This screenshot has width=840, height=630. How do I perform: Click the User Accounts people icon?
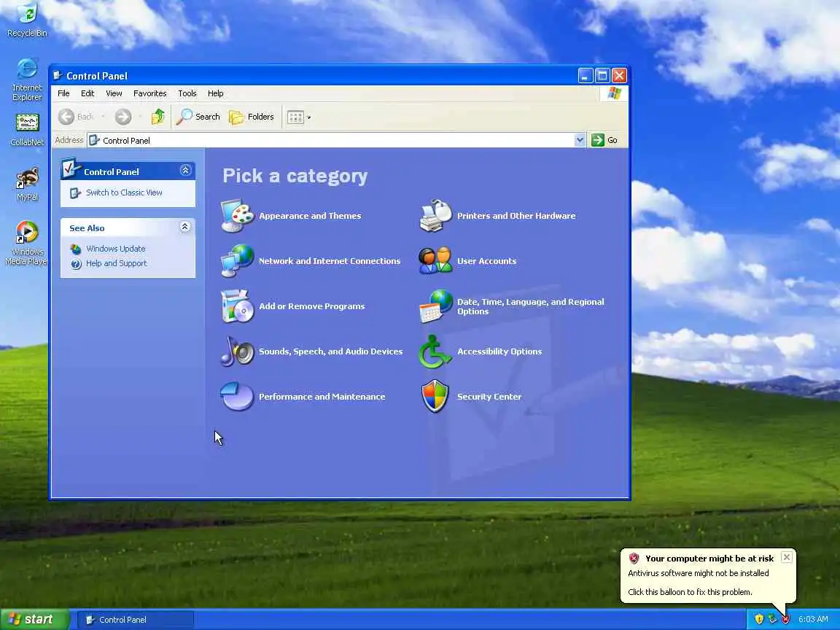coord(435,261)
